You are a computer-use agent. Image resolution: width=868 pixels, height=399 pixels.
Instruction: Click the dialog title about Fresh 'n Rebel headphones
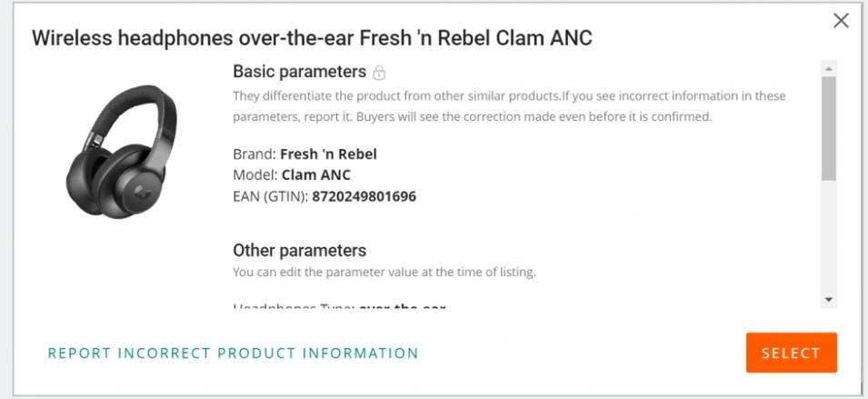tap(313, 38)
